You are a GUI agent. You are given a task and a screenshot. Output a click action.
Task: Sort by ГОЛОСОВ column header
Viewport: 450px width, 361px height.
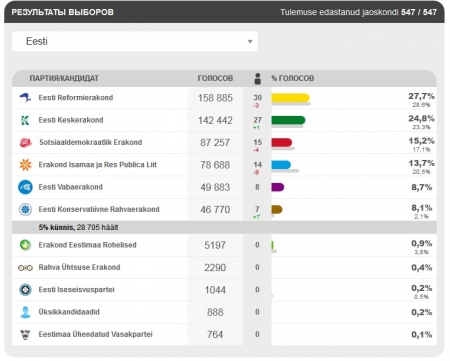point(215,78)
